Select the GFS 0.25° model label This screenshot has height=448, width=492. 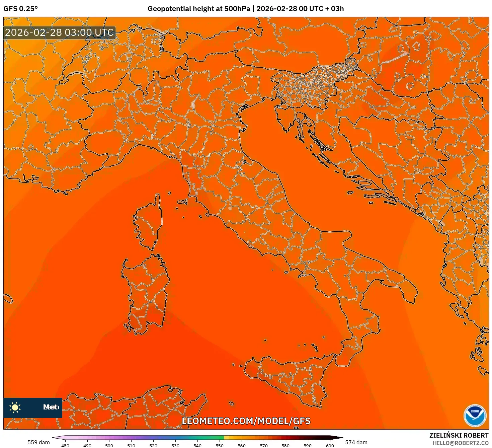click(21, 9)
